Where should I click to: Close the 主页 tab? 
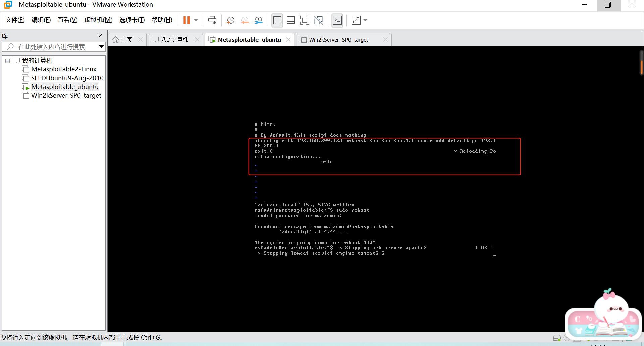click(x=140, y=40)
